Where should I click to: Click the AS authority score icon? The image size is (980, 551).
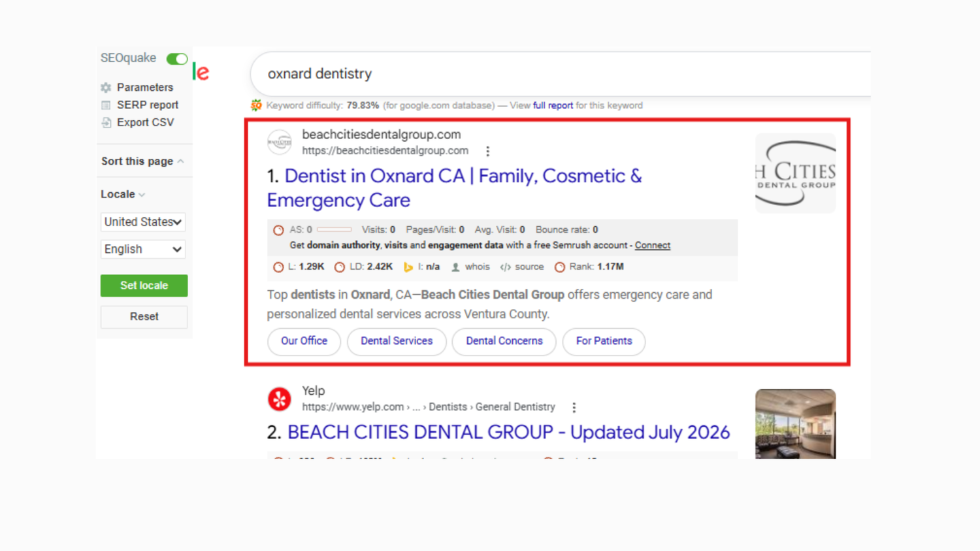[278, 230]
